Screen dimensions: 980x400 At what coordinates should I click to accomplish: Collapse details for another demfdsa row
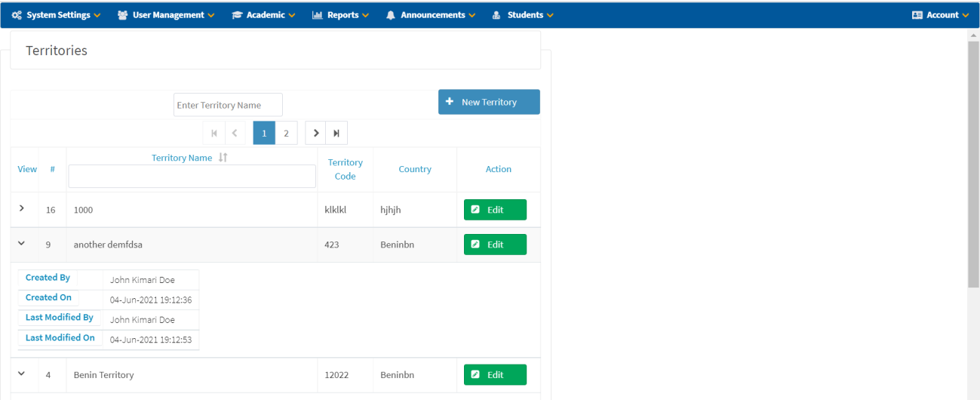22,244
